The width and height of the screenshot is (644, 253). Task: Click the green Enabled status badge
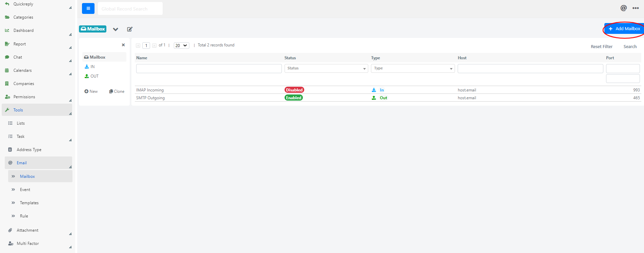(293, 98)
